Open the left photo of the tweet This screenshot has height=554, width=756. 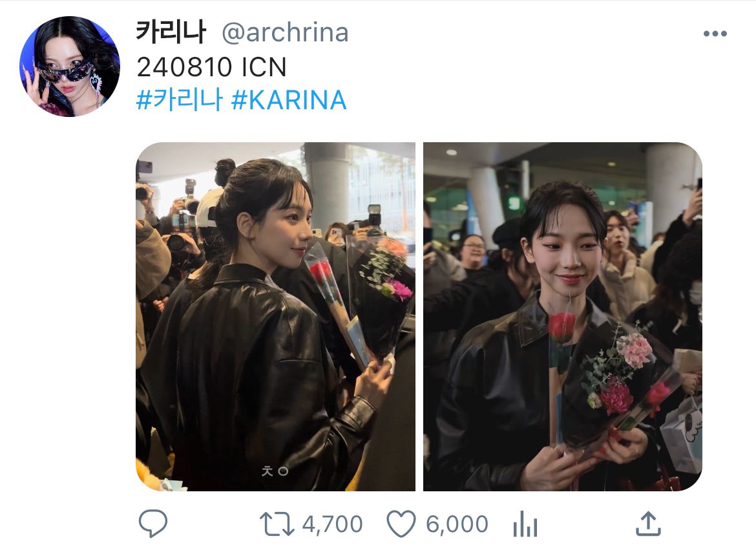[275, 317]
